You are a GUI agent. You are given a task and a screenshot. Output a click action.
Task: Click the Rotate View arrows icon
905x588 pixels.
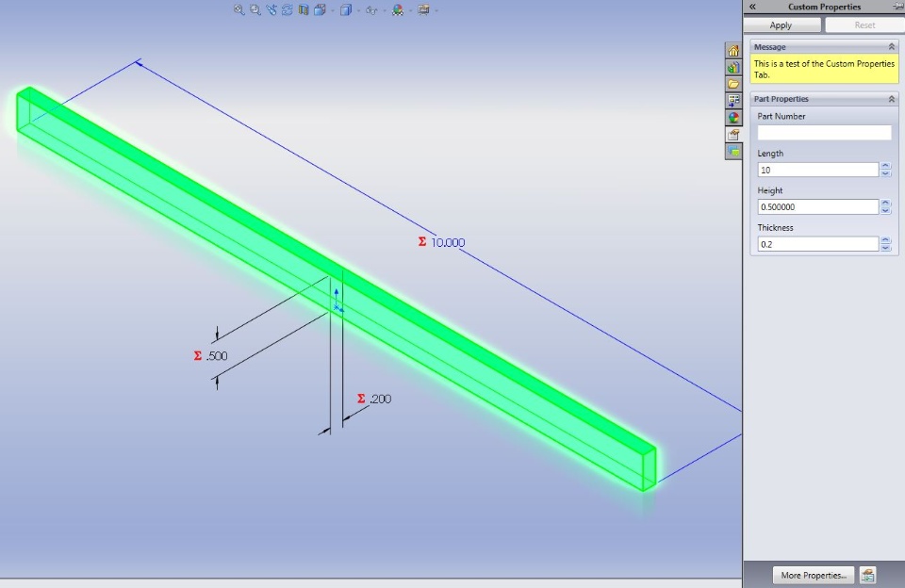(x=287, y=9)
